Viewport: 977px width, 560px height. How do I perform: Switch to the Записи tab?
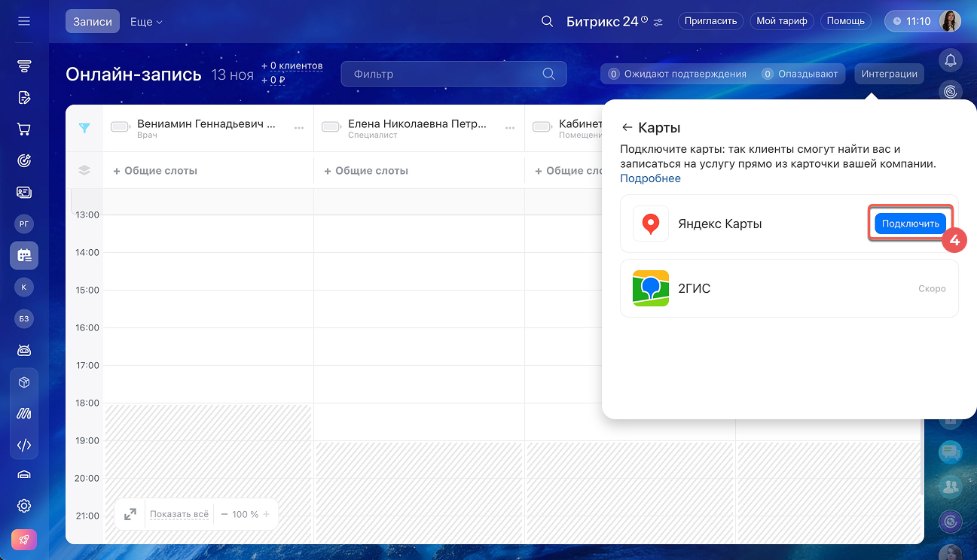(93, 22)
